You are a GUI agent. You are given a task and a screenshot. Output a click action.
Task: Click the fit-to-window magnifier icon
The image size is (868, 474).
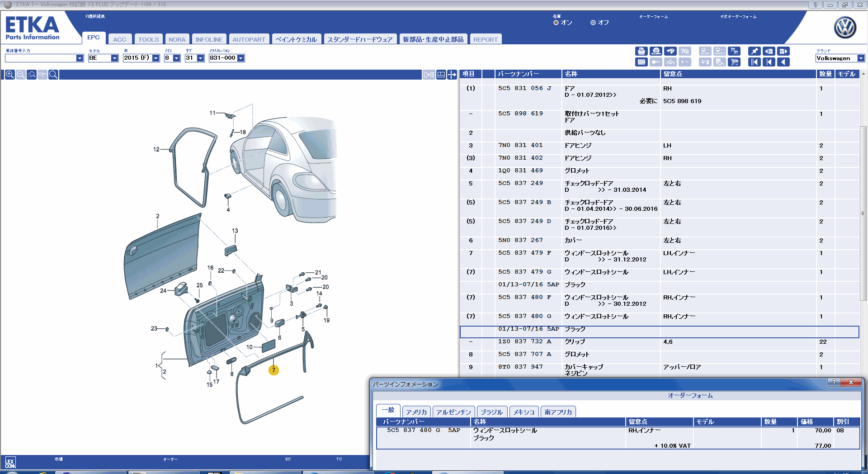[x=53, y=75]
